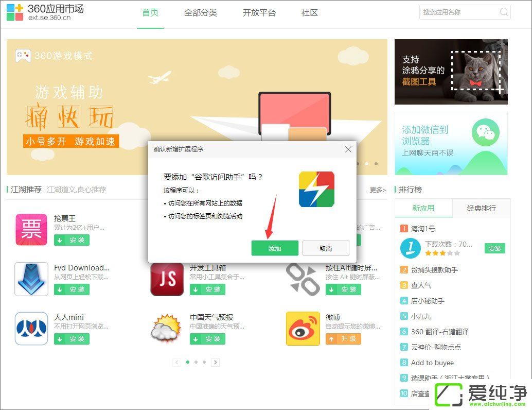The width and height of the screenshot is (532, 410).
Task: Expand recommendations via 更多> link
Action: pos(378,190)
